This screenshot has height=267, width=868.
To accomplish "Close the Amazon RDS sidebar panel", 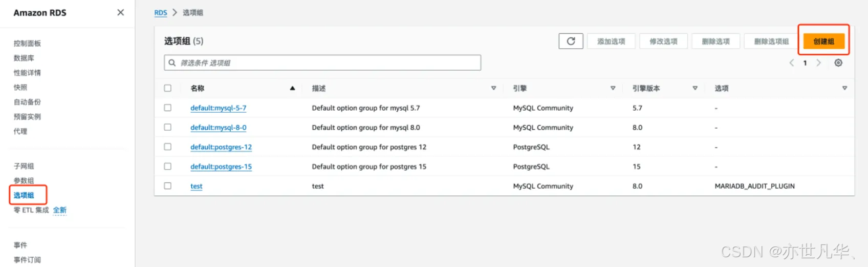I will click(x=120, y=12).
